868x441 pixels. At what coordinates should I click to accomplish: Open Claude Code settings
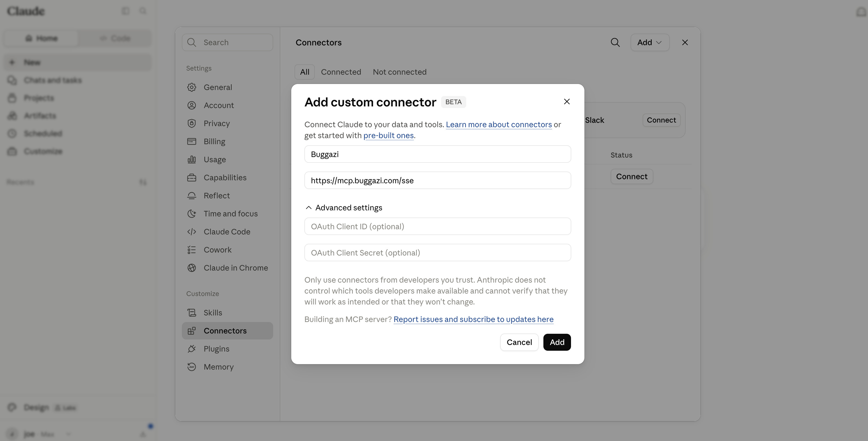point(228,232)
